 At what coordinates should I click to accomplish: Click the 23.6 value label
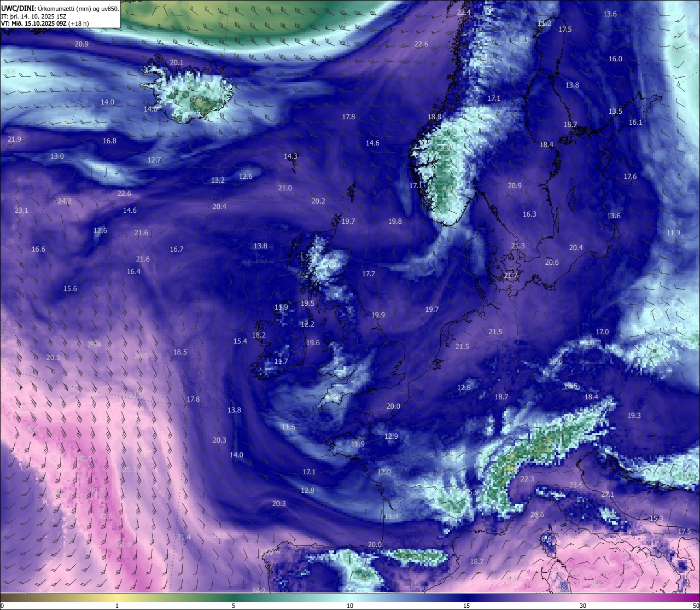click(x=576, y=485)
